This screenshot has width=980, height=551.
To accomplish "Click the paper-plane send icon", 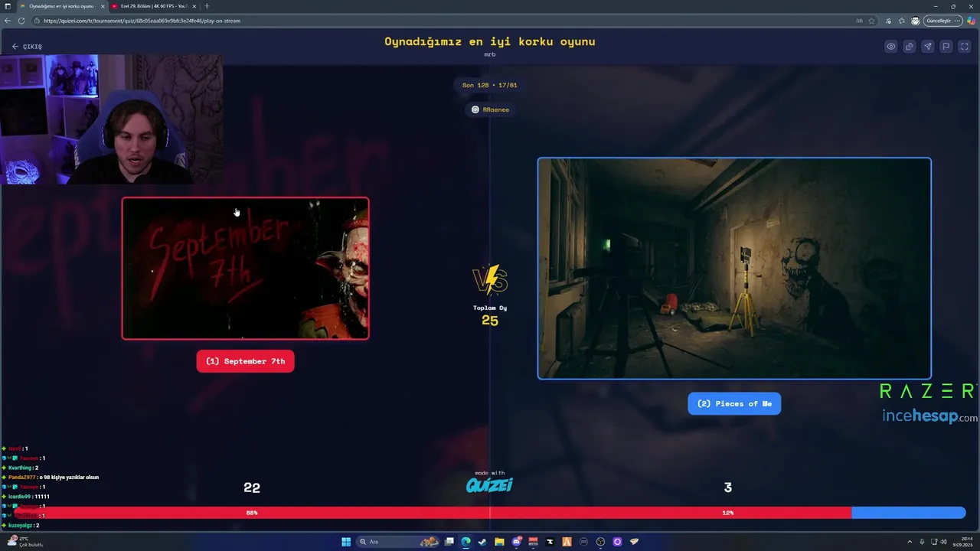I will pyautogui.click(x=927, y=47).
